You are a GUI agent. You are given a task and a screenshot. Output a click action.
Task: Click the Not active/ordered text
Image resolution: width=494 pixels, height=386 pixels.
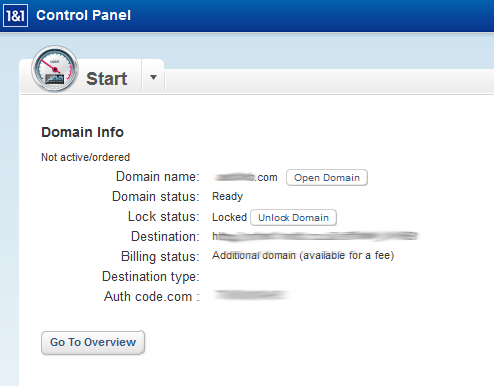[85, 157]
